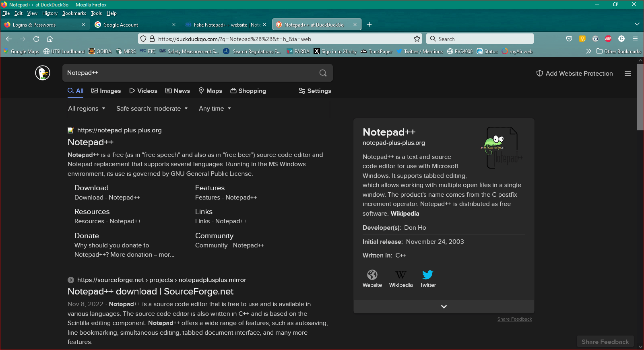The height and width of the screenshot is (350, 644).
Task: Show News search results
Action: coord(178,91)
